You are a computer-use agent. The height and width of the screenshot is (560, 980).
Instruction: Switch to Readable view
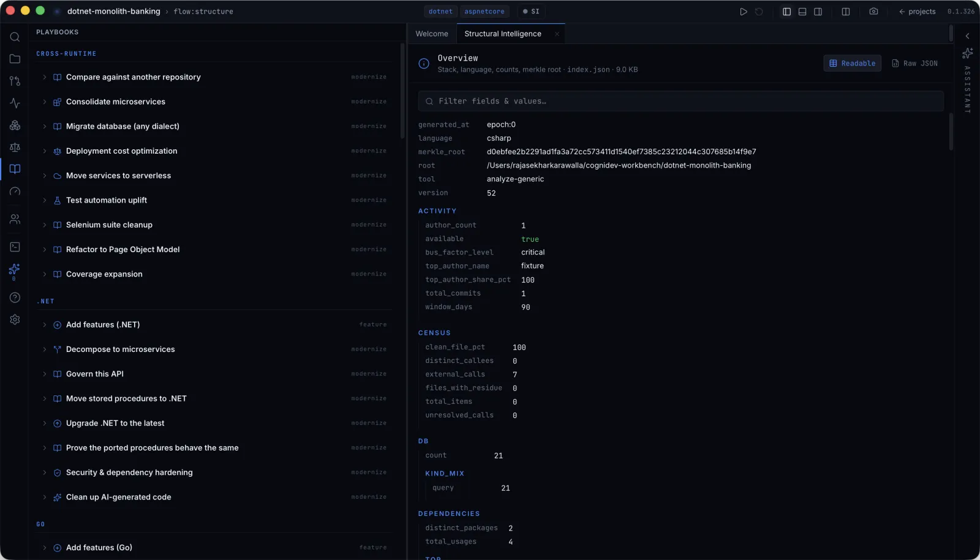[852, 63]
